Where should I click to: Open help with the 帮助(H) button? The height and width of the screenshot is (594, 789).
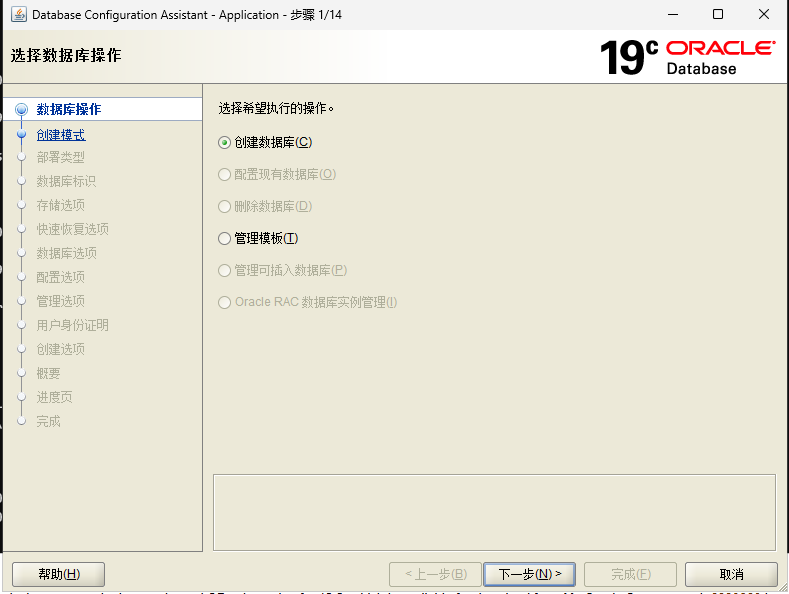[x=59, y=574]
